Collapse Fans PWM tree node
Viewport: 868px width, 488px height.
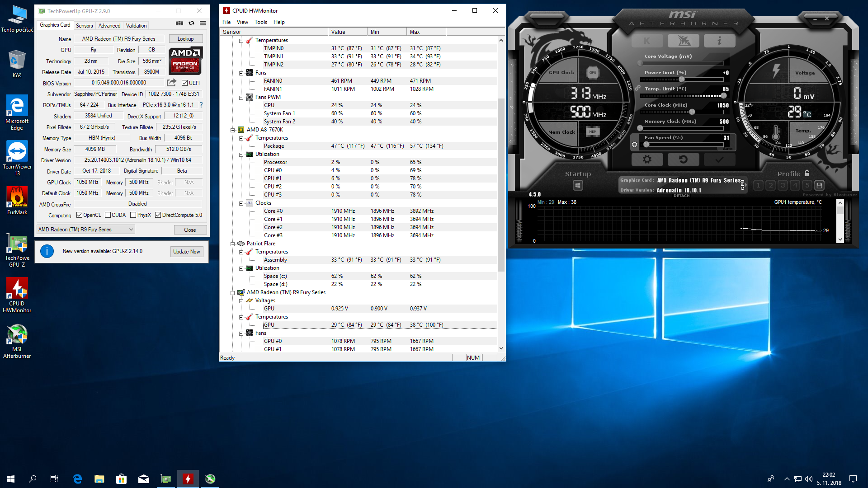pyautogui.click(x=241, y=97)
